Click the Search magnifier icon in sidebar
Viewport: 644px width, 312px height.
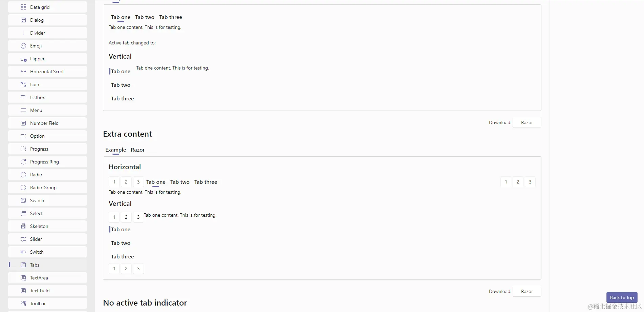[x=23, y=200]
